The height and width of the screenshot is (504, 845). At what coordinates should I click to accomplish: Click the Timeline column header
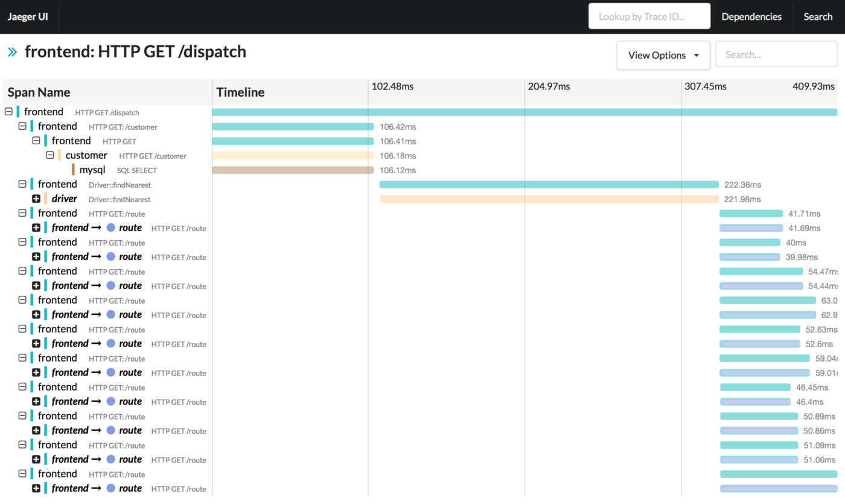click(x=240, y=92)
